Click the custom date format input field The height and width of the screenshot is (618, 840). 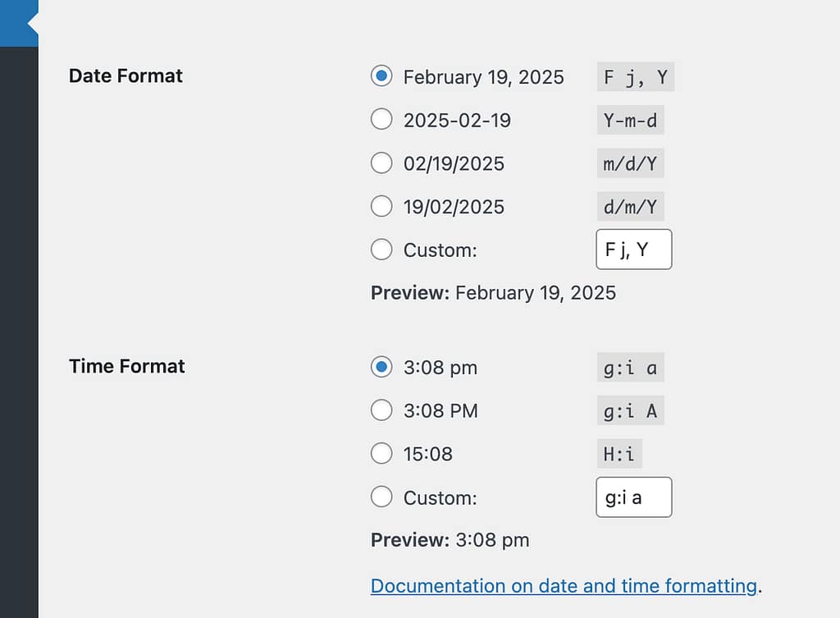pyautogui.click(x=633, y=249)
